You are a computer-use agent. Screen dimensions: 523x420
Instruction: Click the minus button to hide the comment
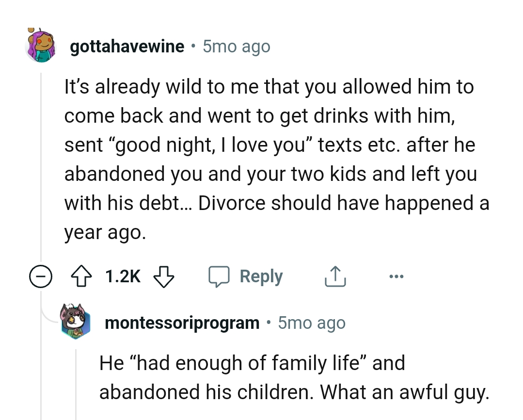(x=41, y=276)
